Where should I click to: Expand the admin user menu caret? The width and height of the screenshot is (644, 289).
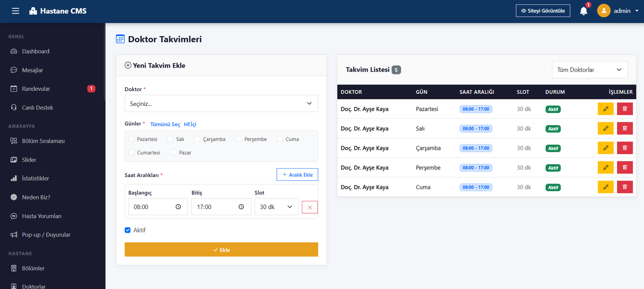coord(637,11)
